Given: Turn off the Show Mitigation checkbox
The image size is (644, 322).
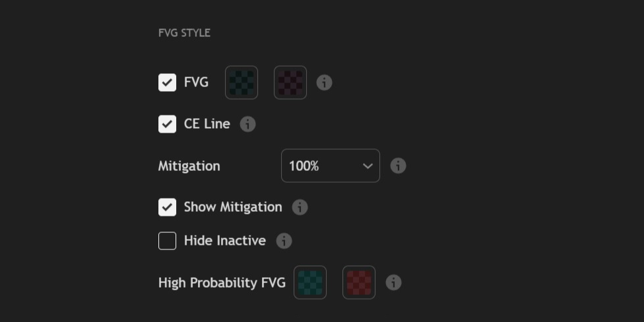Looking at the screenshot, I should point(168,207).
